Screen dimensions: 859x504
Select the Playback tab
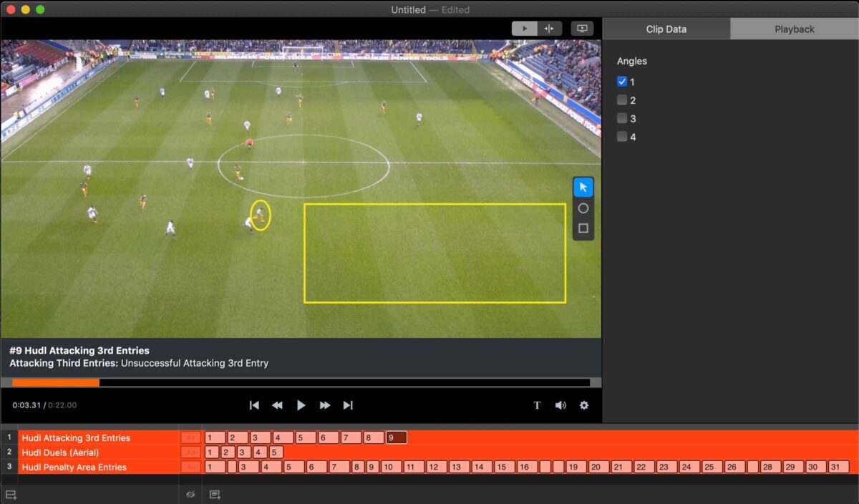pyautogui.click(x=793, y=29)
